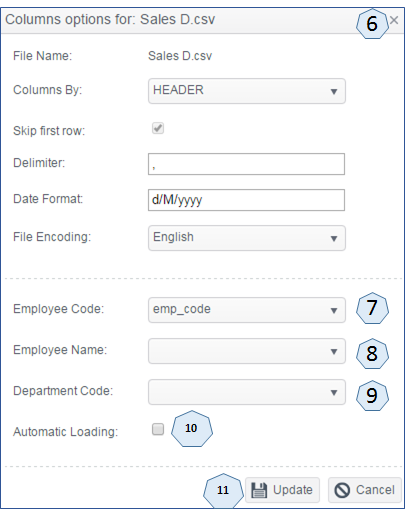Close the Columns options dialog
The width and height of the screenshot is (405, 509).
pyautogui.click(x=394, y=20)
